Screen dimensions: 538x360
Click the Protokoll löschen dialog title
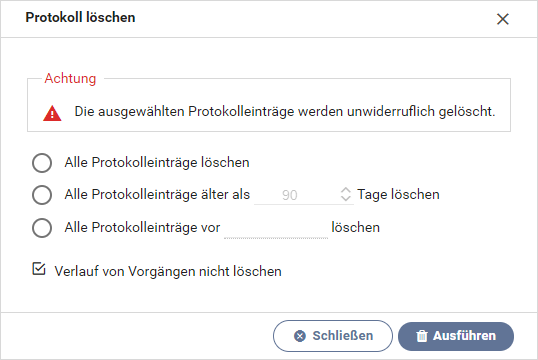click(x=80, y=18)
